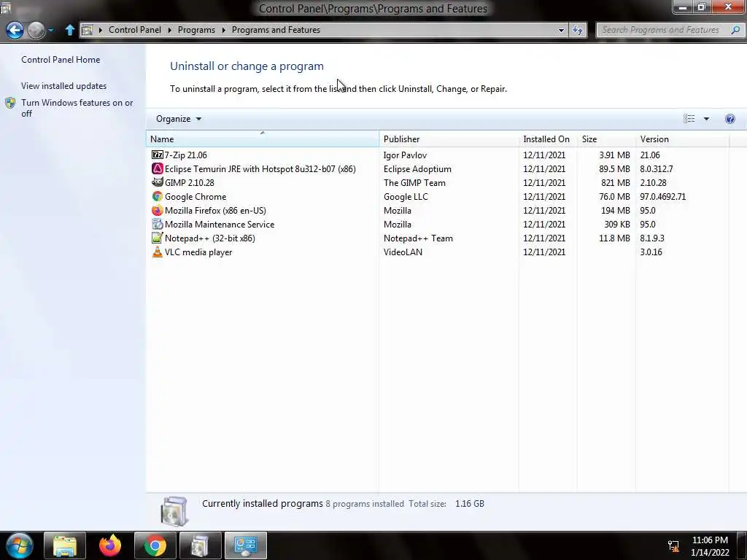
Task: Sort the list by Installed On column
Action: pos(547,139)
